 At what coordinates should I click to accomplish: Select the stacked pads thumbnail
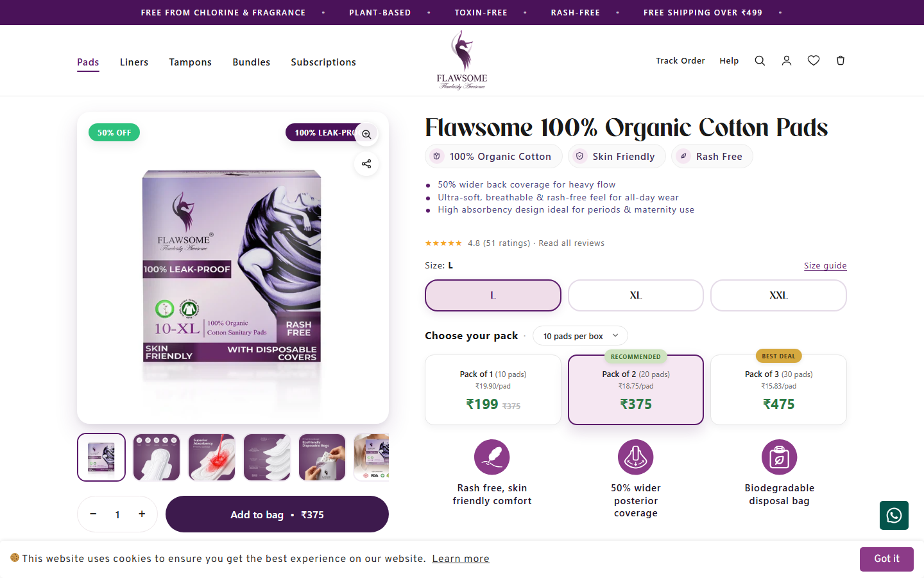tap(267, 457)
